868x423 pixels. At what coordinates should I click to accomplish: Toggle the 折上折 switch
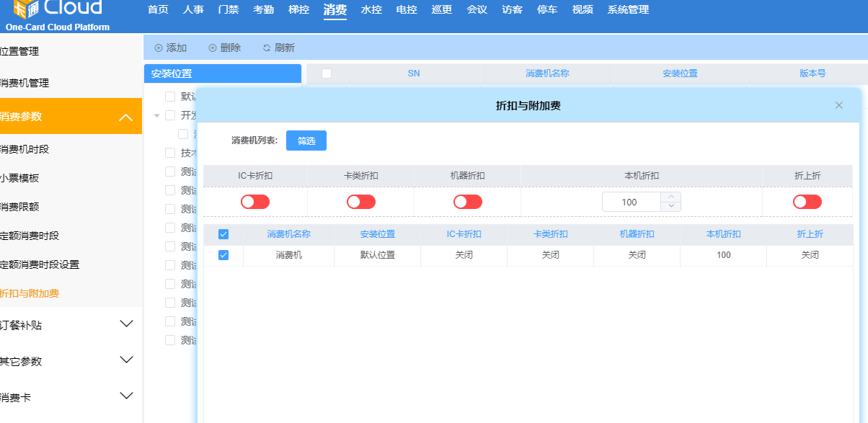point(807,202)
